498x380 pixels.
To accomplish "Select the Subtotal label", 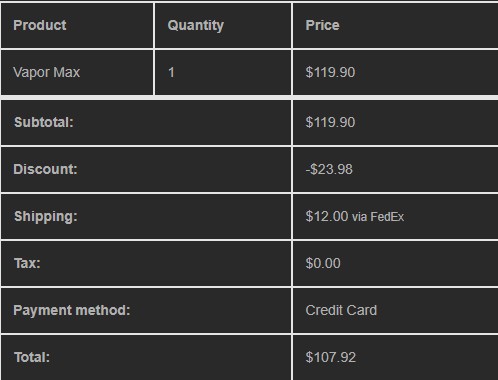I will tap(44, 122).
